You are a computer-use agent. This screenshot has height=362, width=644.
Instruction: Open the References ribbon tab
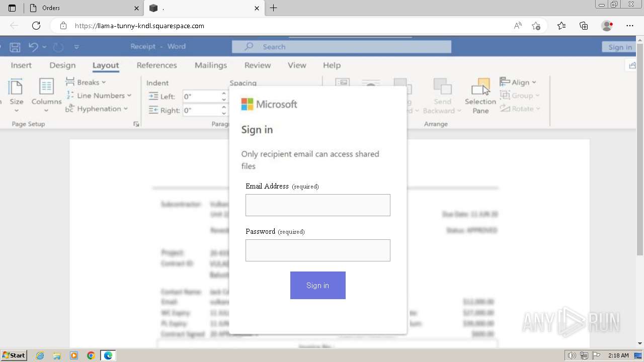point(157,65)
